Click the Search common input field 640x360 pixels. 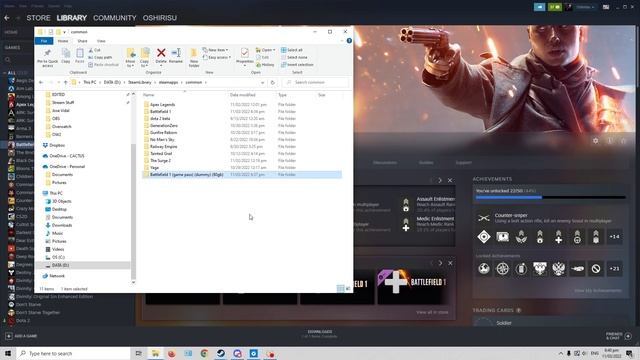pos(316,82)
